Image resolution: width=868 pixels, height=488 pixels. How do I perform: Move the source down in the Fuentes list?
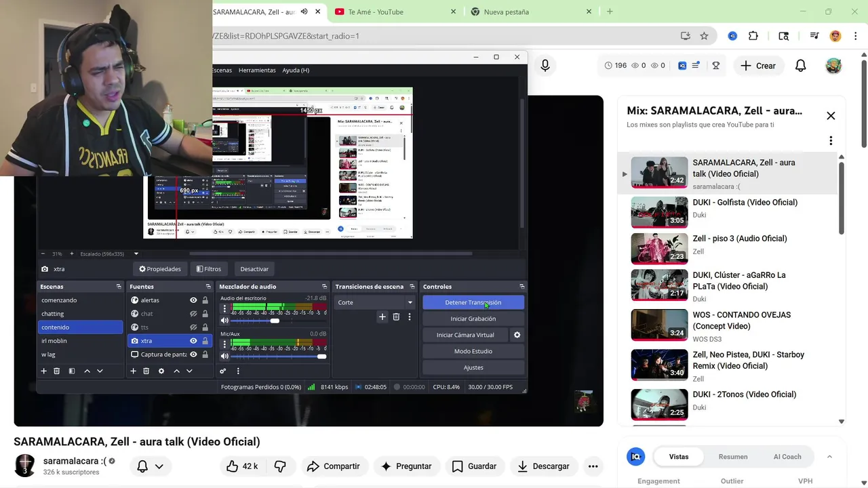[189, 371]
